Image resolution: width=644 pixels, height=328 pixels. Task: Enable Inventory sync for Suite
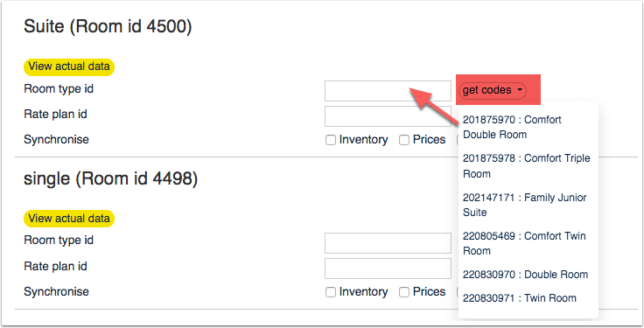(331, 140)
